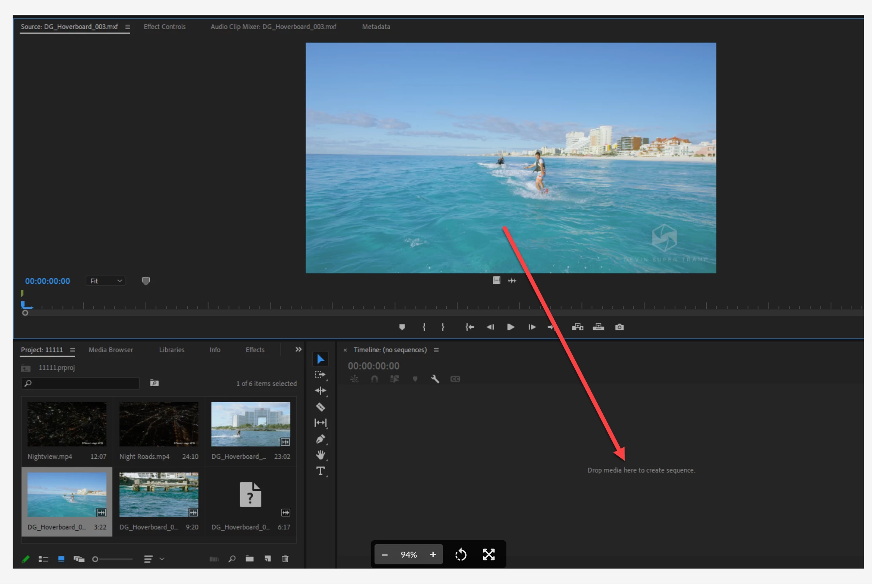Expand hidden panel tabs with double chevron

tap(298, 349)
